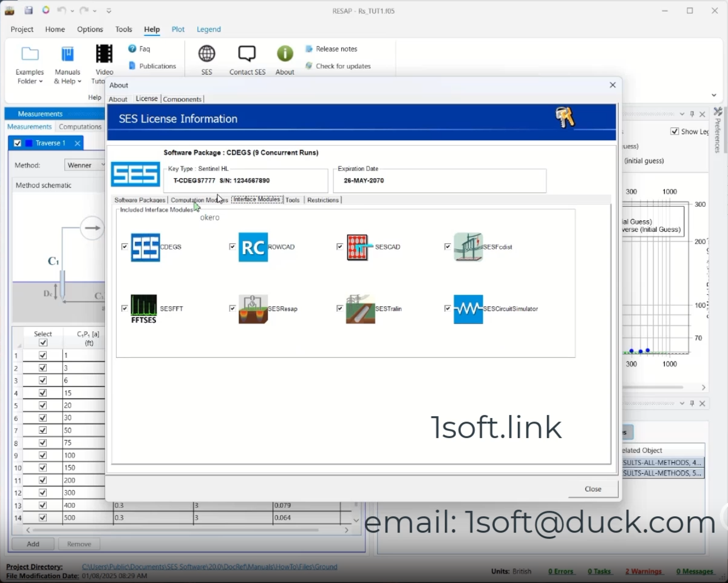Expand Manuals & Help dropdown arrow

80,82
